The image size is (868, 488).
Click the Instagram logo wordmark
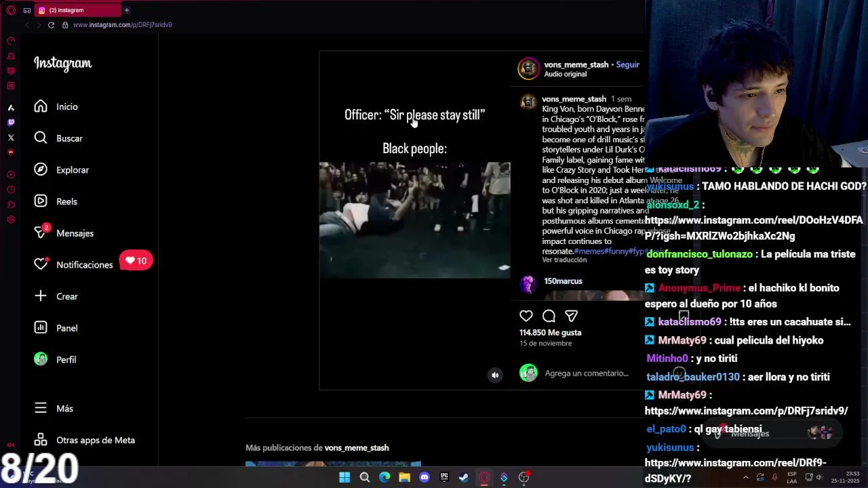pos(62,64)
